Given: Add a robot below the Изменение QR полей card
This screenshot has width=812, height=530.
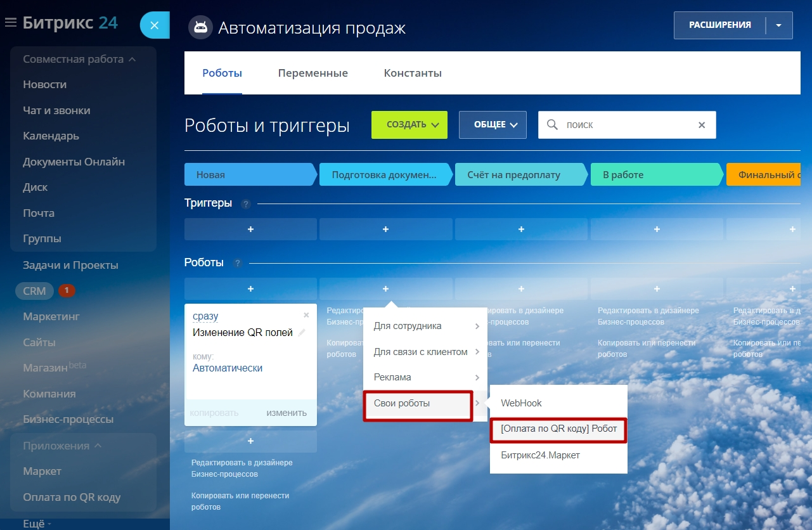Looking at the screenshot, I should [250, 441].
